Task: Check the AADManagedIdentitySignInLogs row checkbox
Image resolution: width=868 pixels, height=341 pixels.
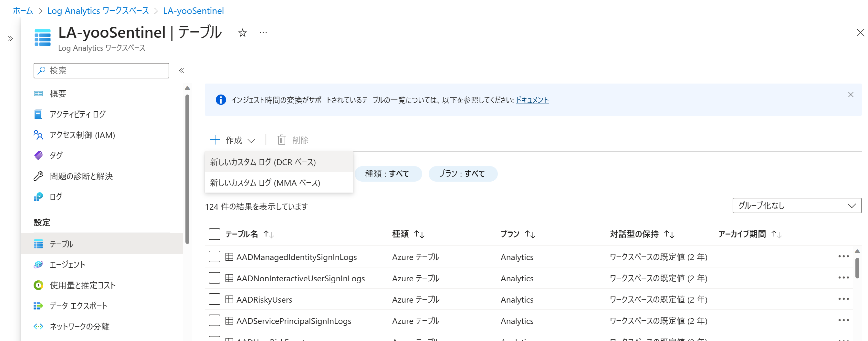Action: click(214, 256)
